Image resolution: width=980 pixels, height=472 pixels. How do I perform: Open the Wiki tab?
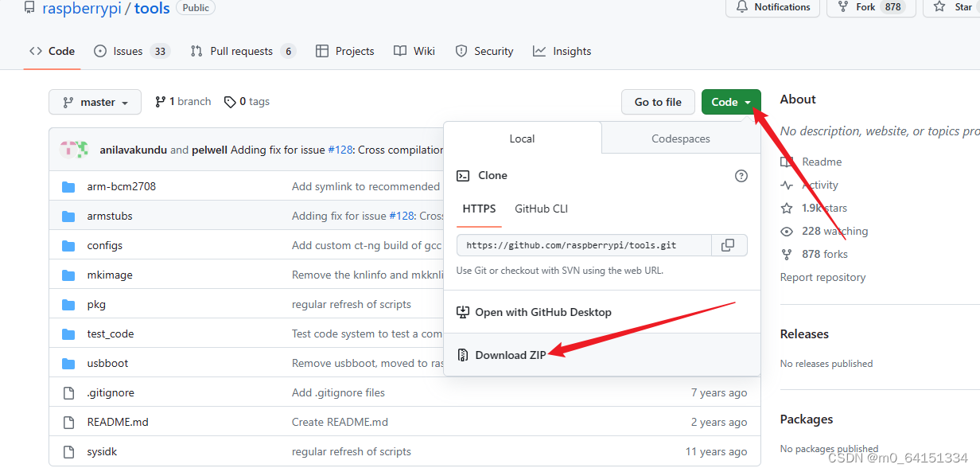tap(414, 51)
